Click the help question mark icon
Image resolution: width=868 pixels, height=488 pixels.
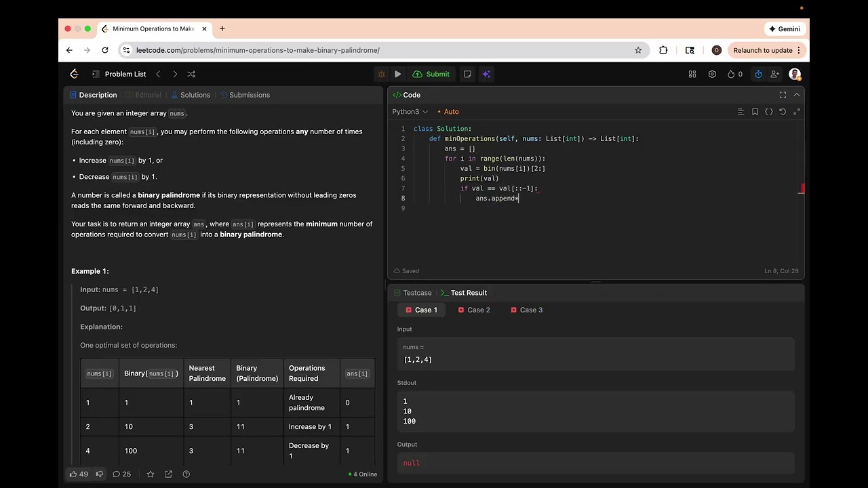[186, 474]
